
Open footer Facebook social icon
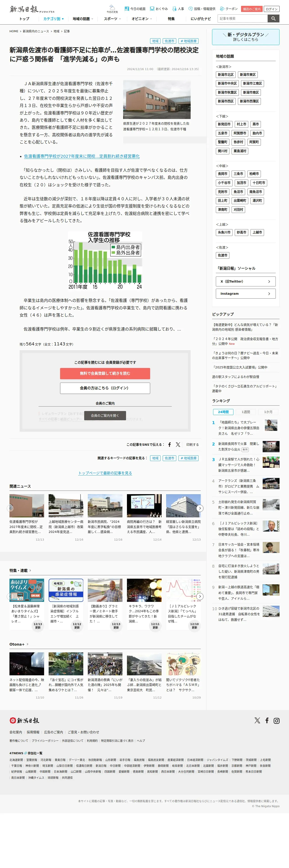point(267,720)
